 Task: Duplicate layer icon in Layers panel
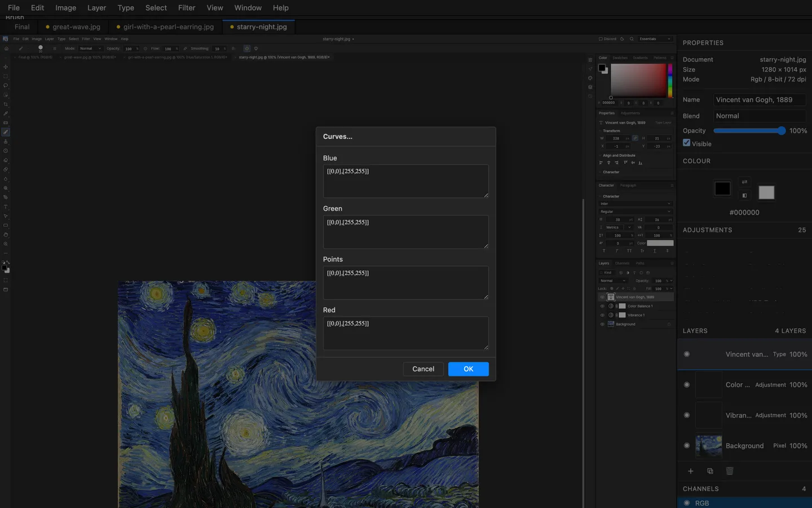point(710,471)
